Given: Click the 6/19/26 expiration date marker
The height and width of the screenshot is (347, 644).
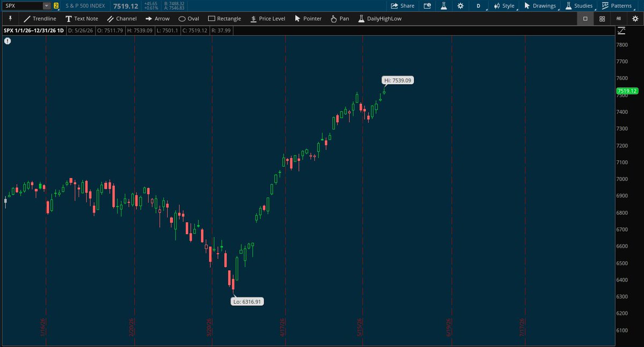Looking at the screenshot, I should 449,327.
